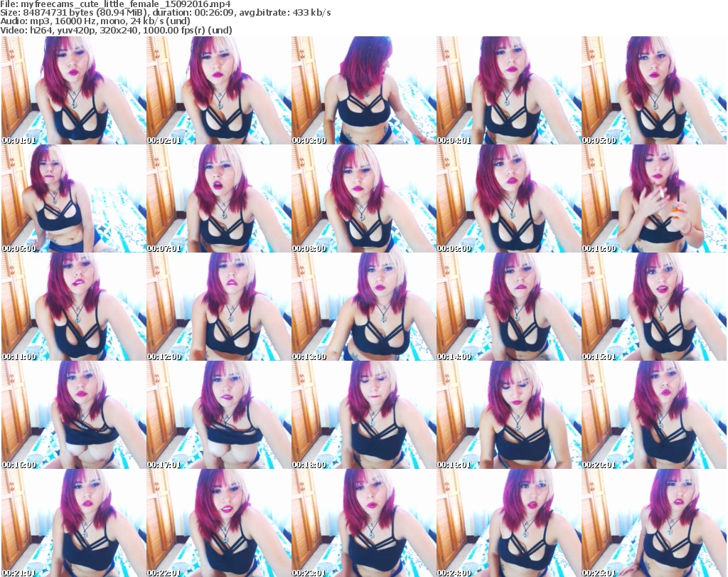Image resolution: width=728 pixels, height=577 pixels.
Task: Click the 'Audio: mp3, 16000 Hz' info line
Action: click(95, 21)
